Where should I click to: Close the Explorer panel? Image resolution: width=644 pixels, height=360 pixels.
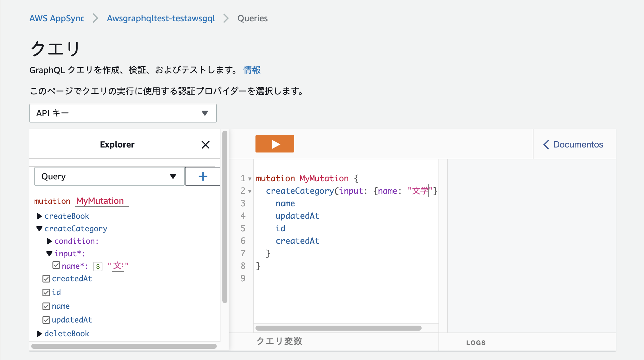click(x=206, y=145)
